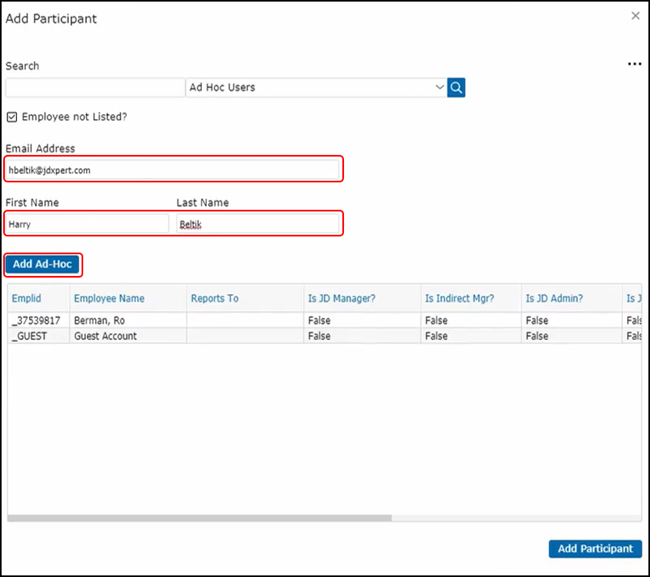The image size is (650, 577).
Task: Click the horizontal scrollbar below the table
Action: click(x=200, y=518)
